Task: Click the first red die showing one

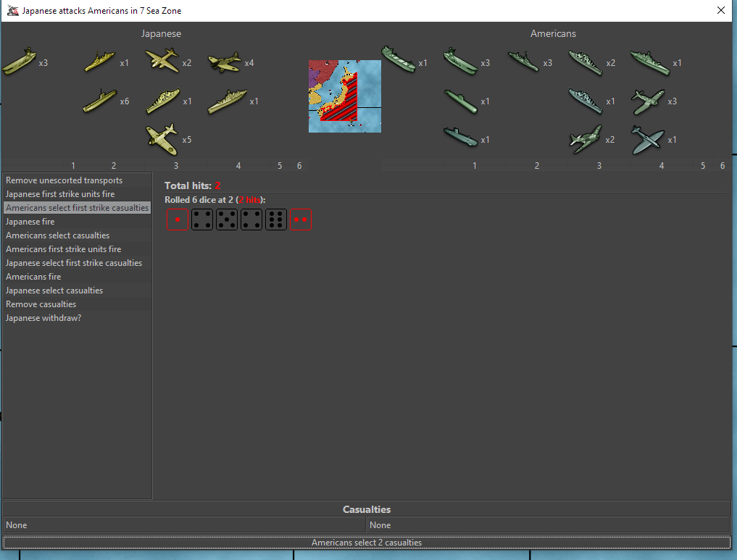Action: pyautogui.click(x=177, y=220)
